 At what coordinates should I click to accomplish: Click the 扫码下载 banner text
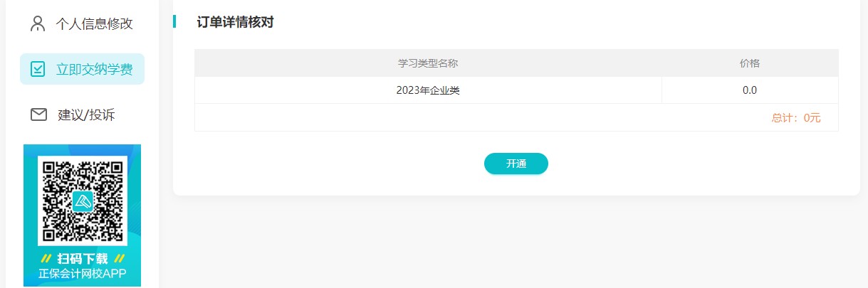83,259
